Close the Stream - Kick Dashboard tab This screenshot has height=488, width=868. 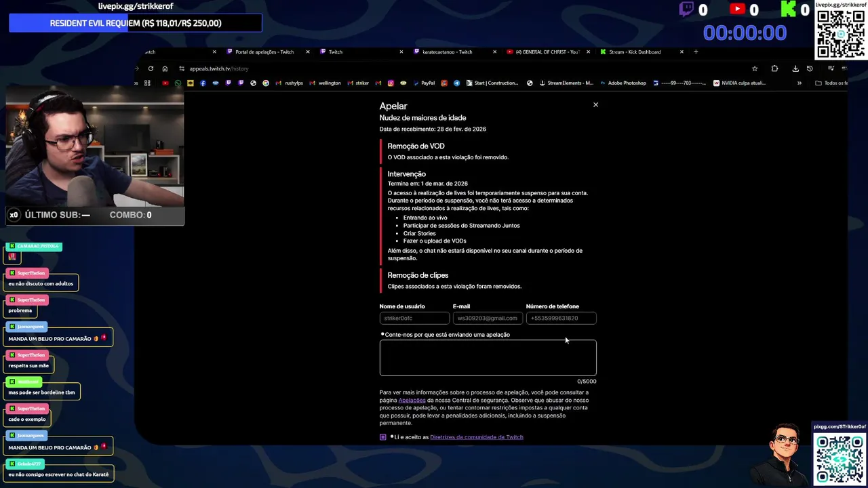(x=682, y=52)
